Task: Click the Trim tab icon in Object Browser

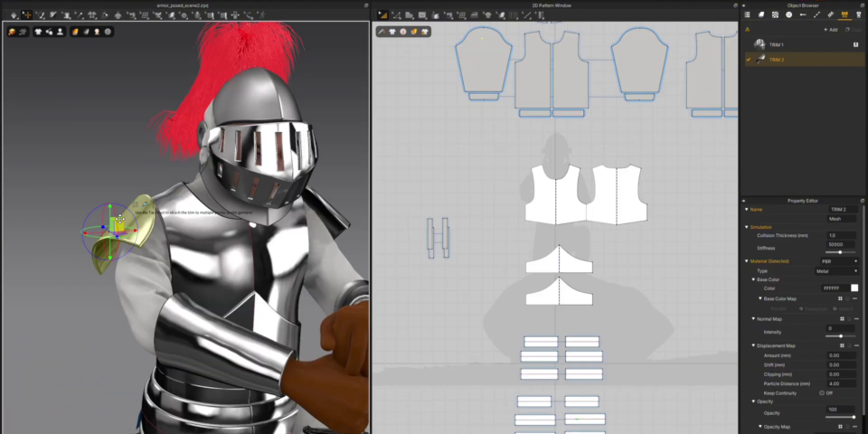Action: point(844,14)
